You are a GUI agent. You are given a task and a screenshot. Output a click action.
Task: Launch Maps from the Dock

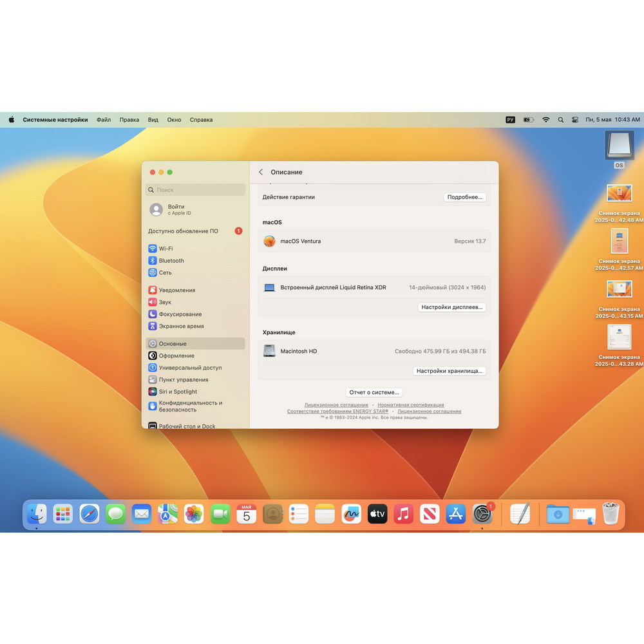pos(167,514)
